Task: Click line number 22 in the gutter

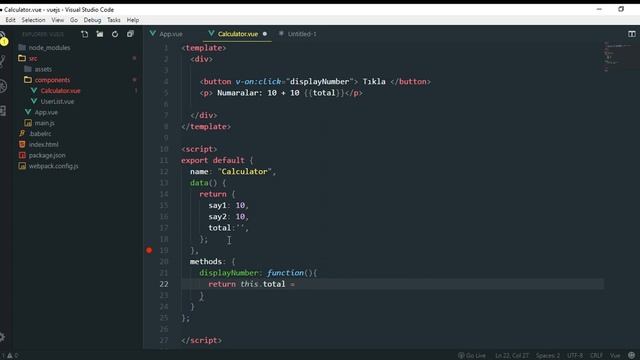Action: click(x=164, y=284)
